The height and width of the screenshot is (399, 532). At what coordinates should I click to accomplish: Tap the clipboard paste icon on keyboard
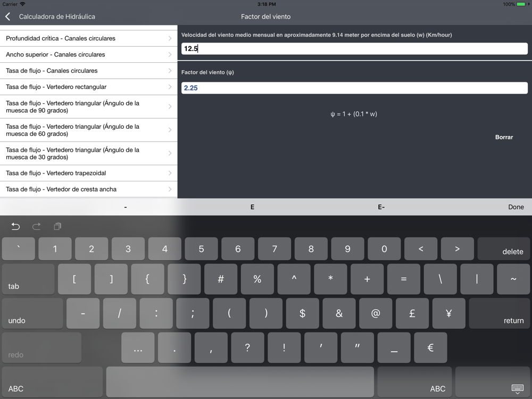click(x=57, y=226)
